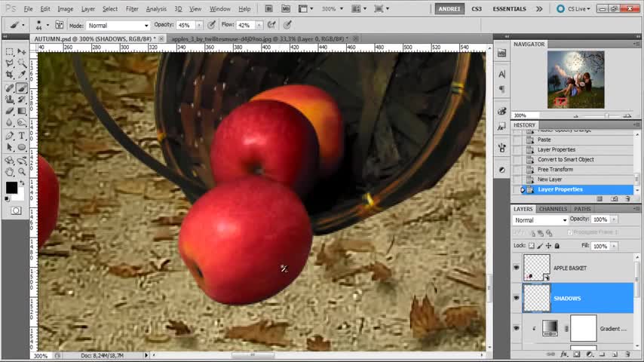Image resolution: width=644 pixels, height=362 pixels.
Task: Delete the selected layer
Action: point(627,354)
